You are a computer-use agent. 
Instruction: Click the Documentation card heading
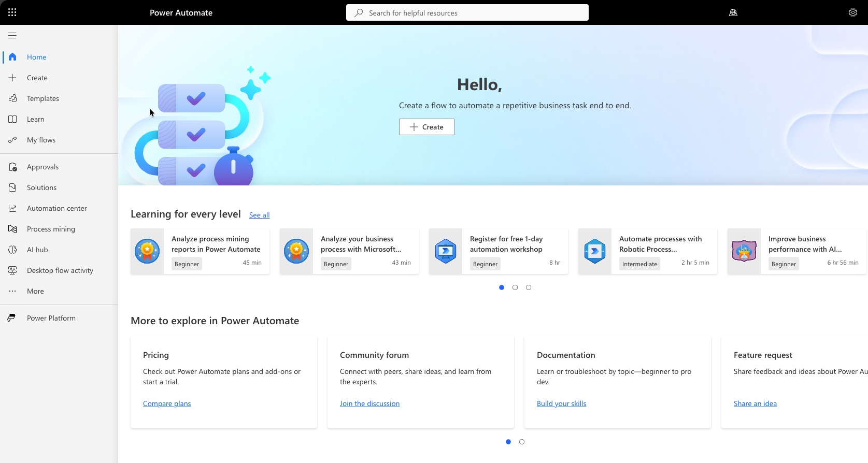[566, 355]
